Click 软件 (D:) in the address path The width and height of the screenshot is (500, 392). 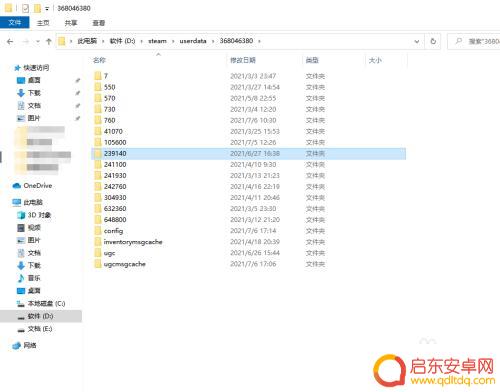[x=122, y=41]
